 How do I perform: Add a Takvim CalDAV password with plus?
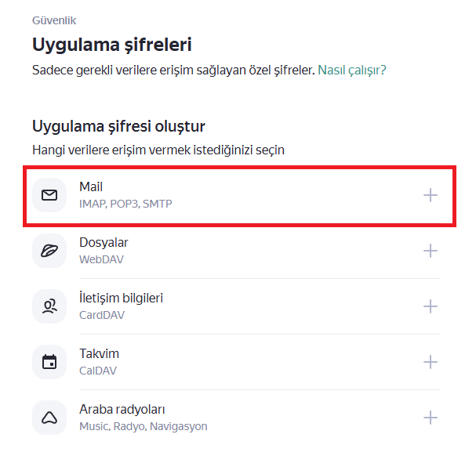(431, 362)
